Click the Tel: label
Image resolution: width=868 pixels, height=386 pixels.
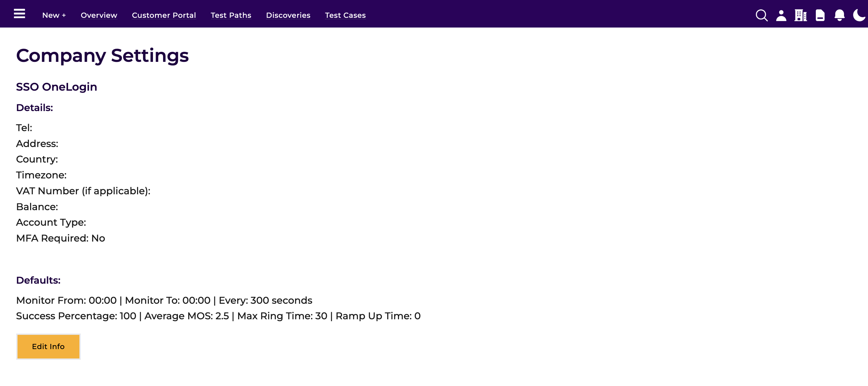[24, 128]
